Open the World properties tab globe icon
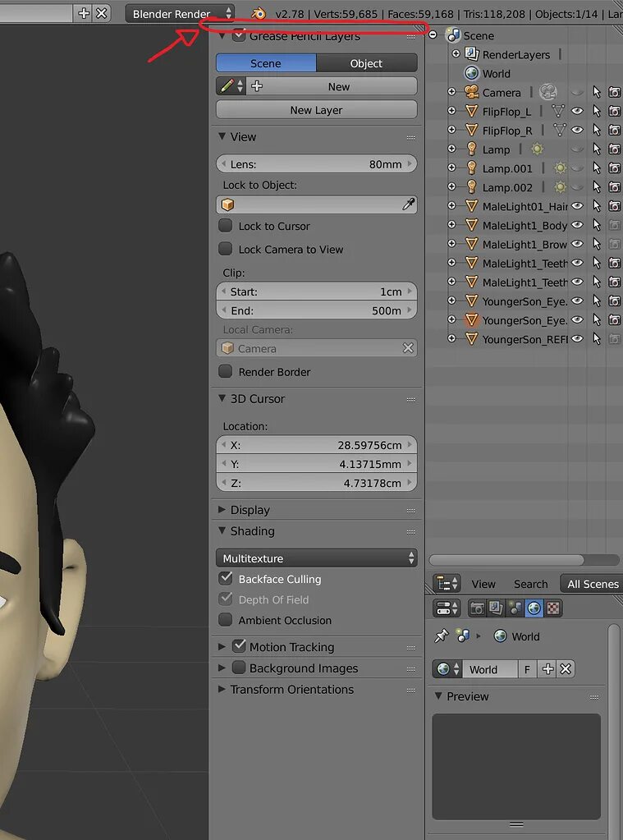 tap(534, 608)
